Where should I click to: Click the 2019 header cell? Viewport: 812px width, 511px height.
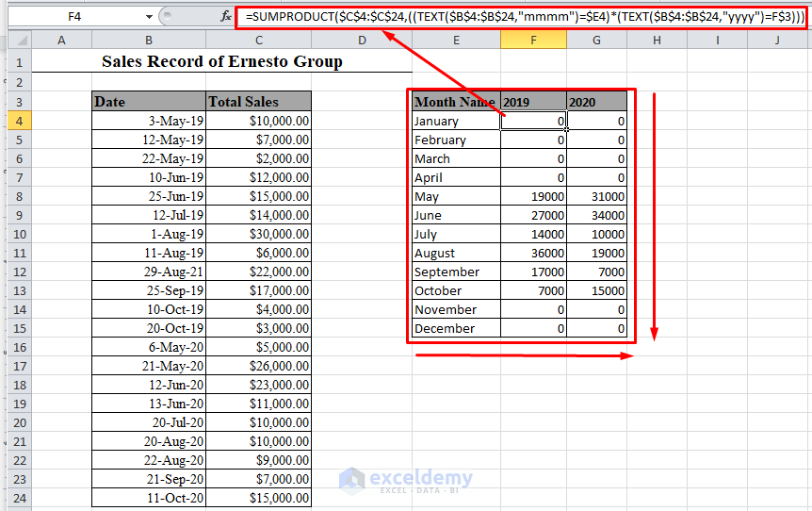click(533, 102)
